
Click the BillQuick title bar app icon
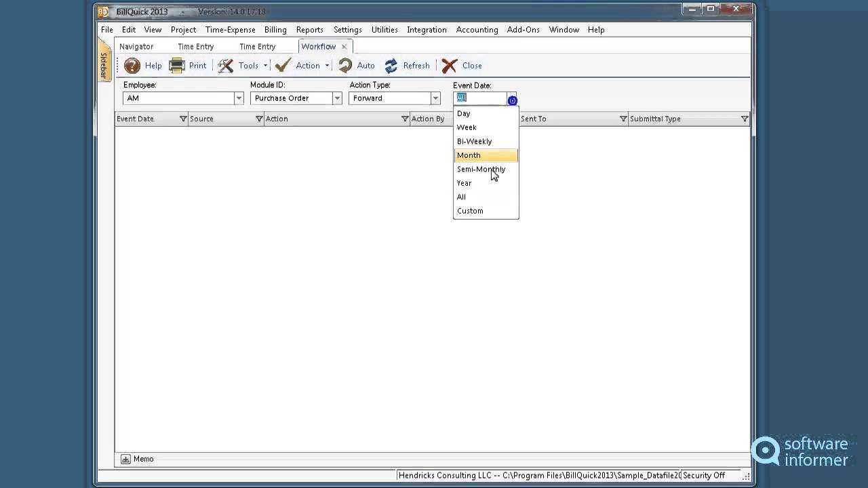click(103, 12)
